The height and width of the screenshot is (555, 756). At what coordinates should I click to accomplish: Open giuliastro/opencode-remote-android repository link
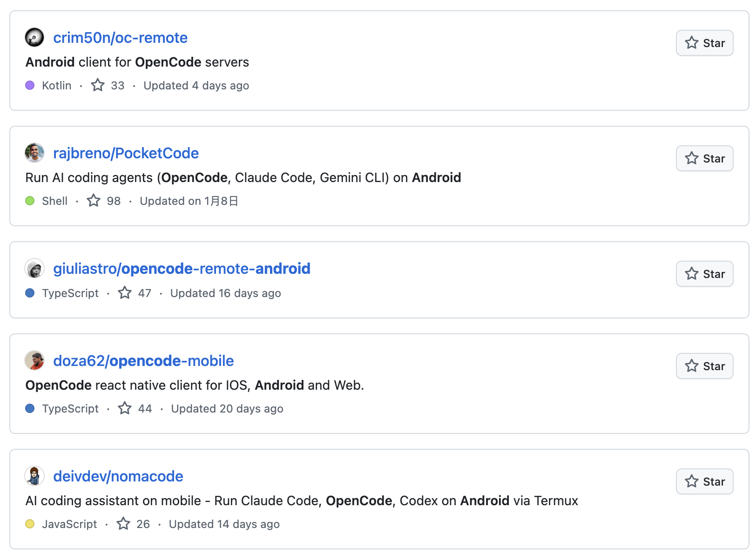(x=182, y=269)
